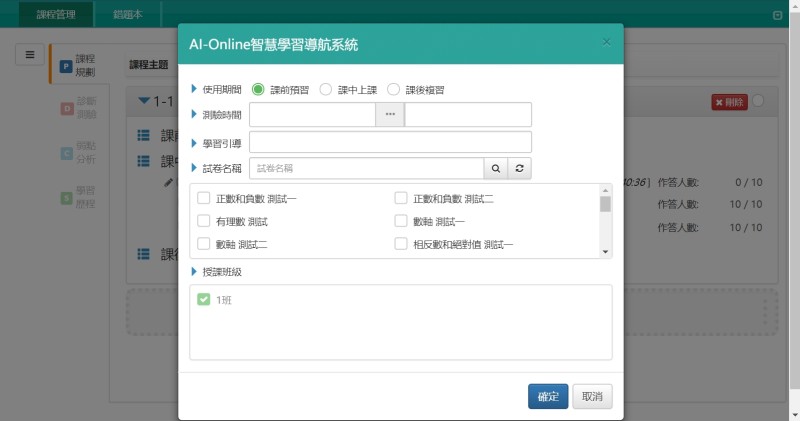Close the AI-Online dialog with X
This screenshot has width=800, height=421.
tap(606, 42)
